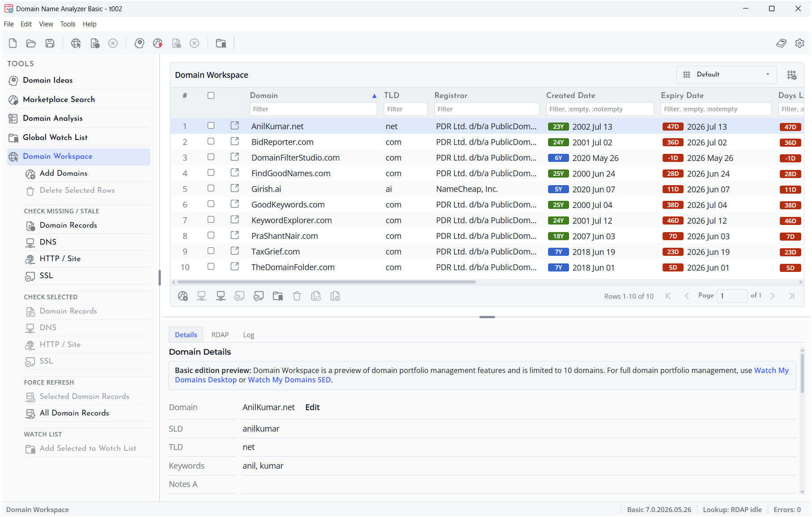Open settings via the gear icon
The image size is (812, 517).
pyautogui.click(x=799, y=43)
